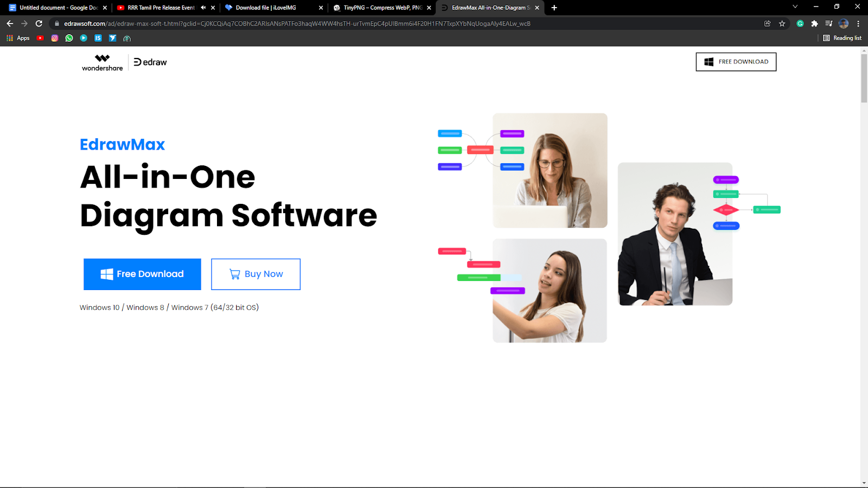Image resolution: width=868 pixels, height=488 pixels.
Task: Click the woman pointing at diagram photo
Action: point(550,291)
